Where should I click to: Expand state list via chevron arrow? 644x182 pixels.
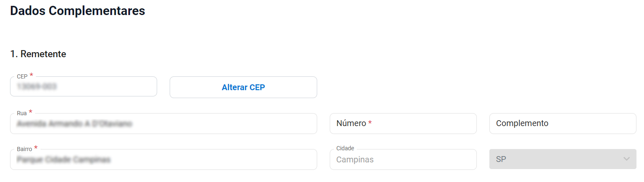point(626,159)
